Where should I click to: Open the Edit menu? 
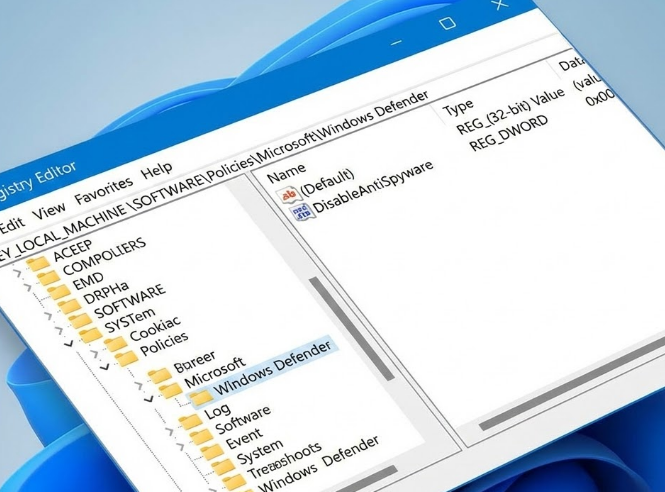coord(12,224)
